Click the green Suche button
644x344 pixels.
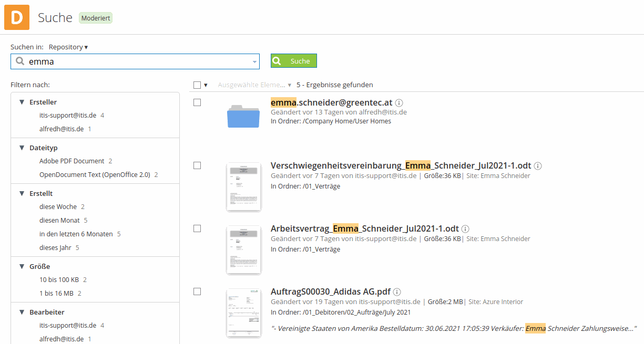click(x=294, y=61)
